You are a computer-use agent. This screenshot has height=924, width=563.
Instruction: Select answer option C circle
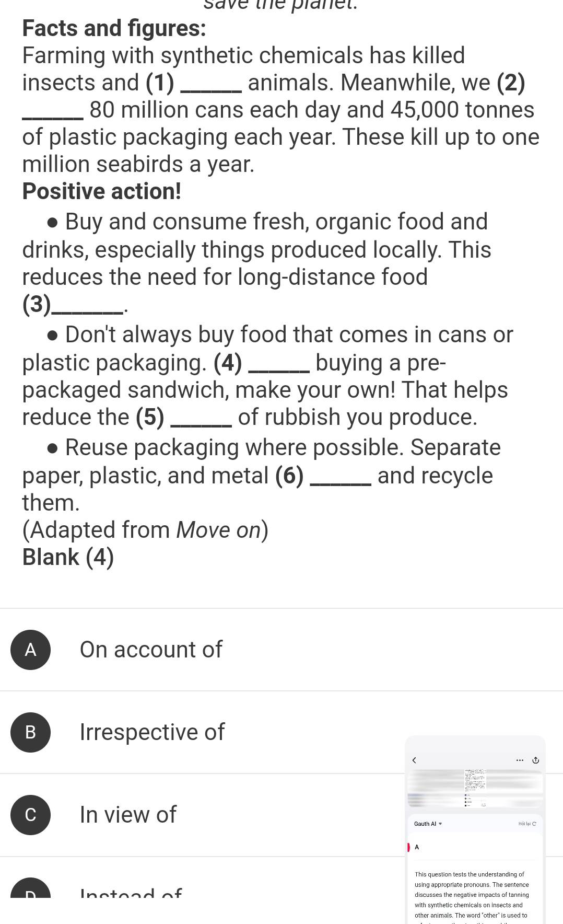point(31,815)
